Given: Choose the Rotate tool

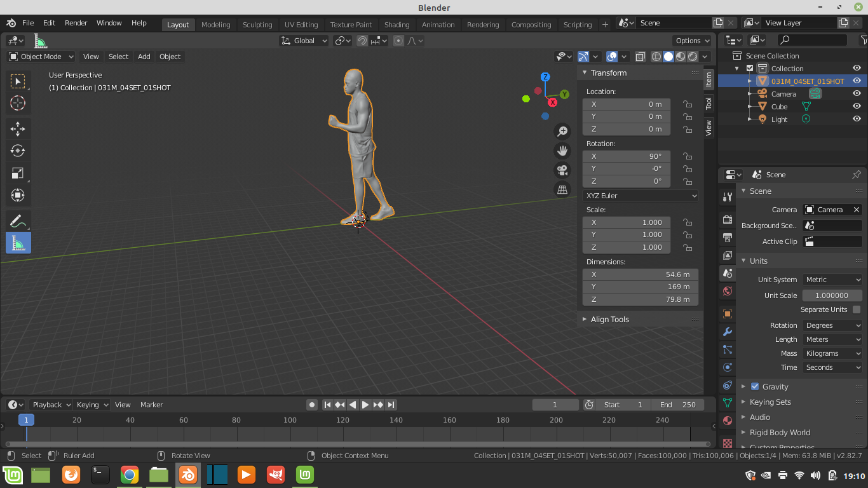Looking at the screenshot, I should point(18,151).
